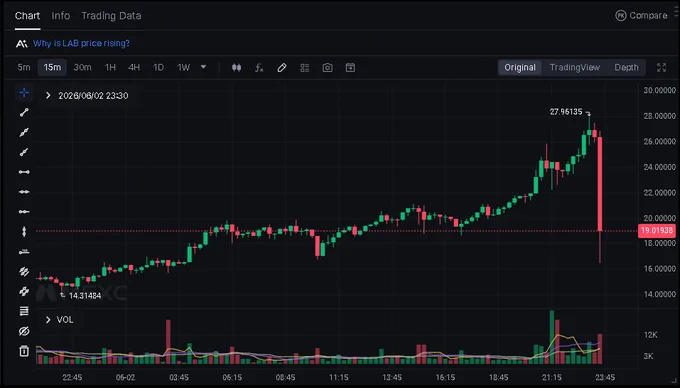
Task: Toggle the drawing pencil tool
Action: point(282,68)
